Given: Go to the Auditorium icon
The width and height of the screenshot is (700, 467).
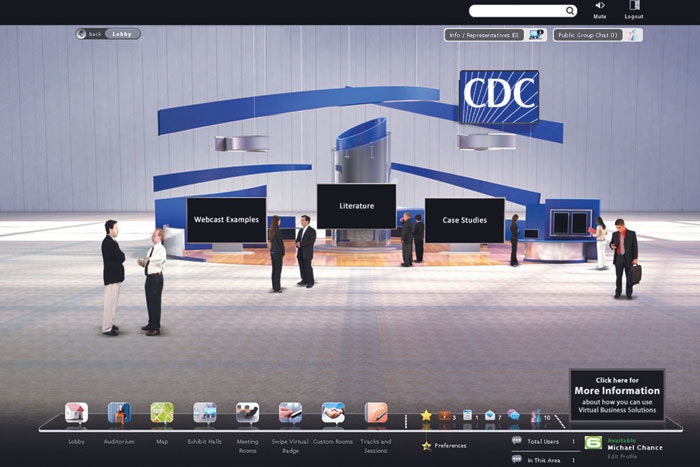Looking at the screenshot, I should pyautogui.click(x=119, y=413).
